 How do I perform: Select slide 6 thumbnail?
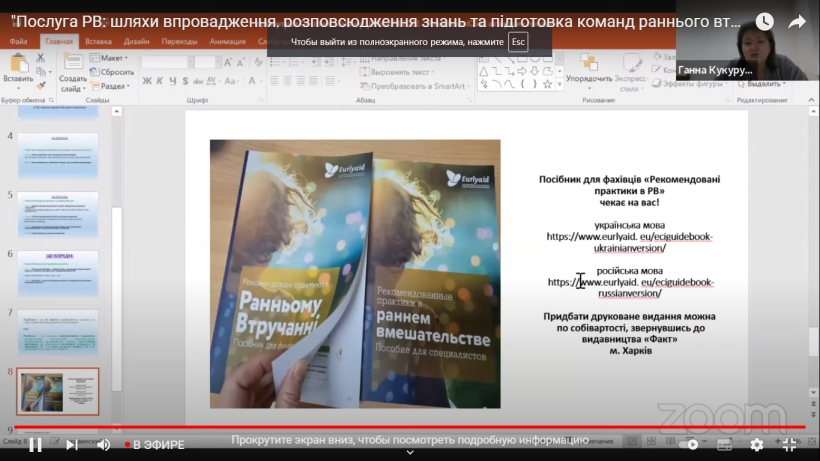click(x=58, y=273)
